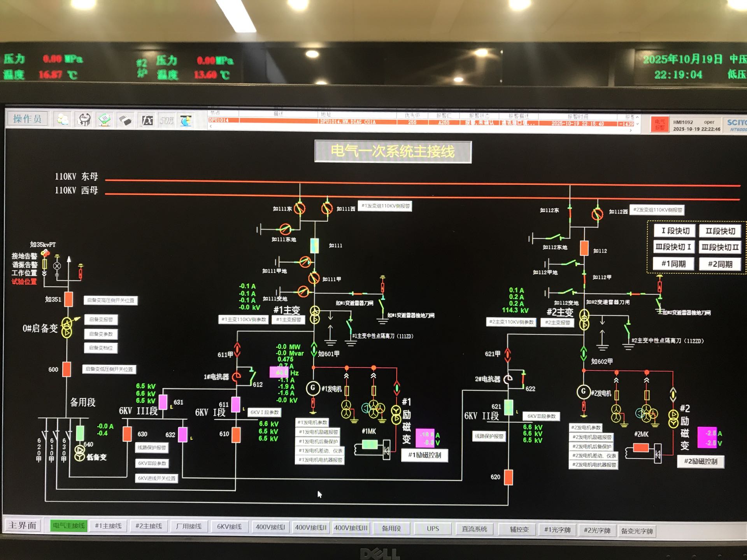Toggle the 如111 circuit breaker

(314, 245)
